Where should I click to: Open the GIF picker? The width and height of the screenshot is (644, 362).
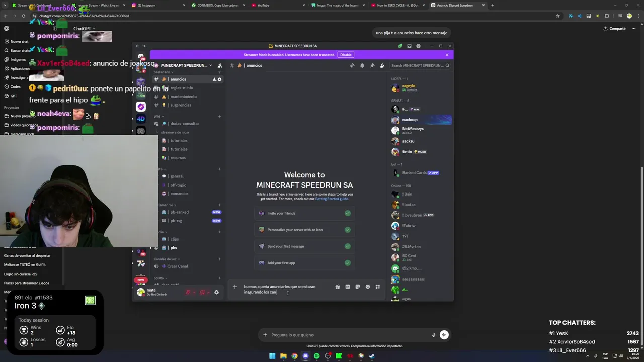pyautogui.click(x=347, y=287)
